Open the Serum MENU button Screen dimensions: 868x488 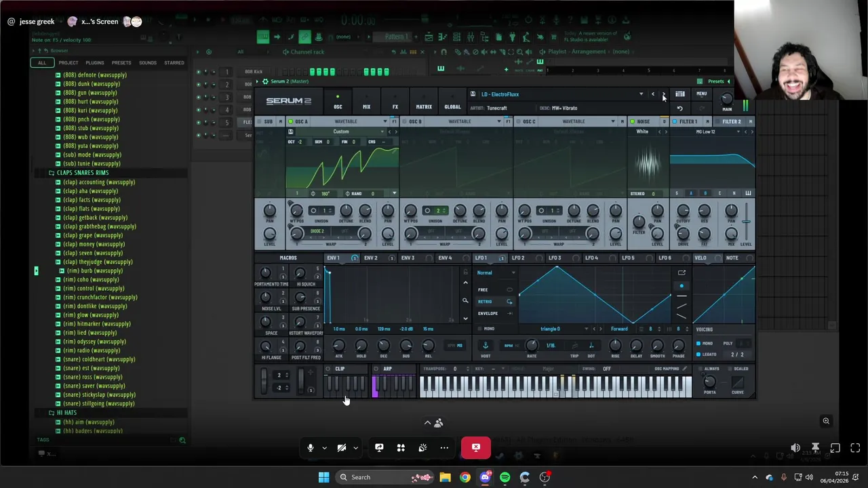click(x=702, y=94)
